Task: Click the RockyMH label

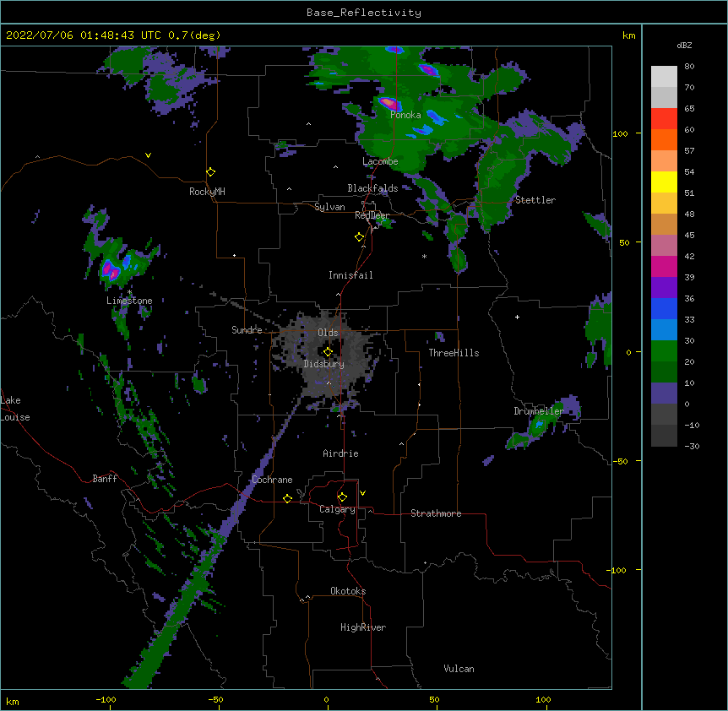Action: pos(207,192)
